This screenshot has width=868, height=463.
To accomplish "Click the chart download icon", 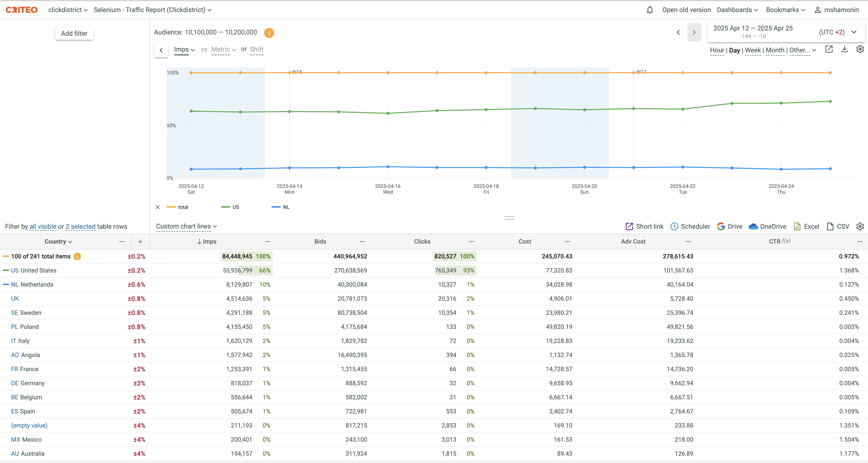I will tap(844, 50).
